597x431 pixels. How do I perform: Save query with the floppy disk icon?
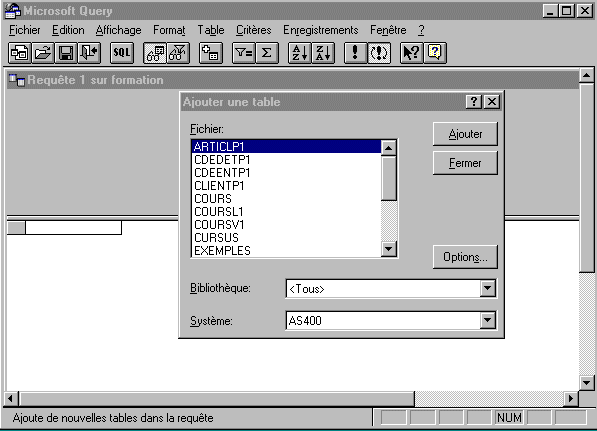[66, 53]
